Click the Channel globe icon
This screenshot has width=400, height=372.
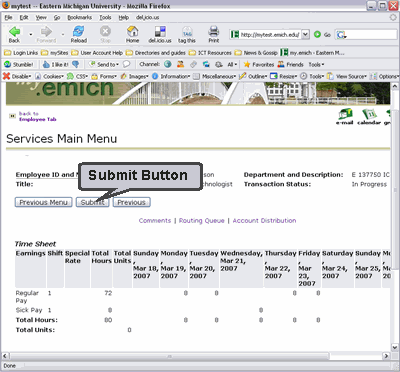coord(168,64)
